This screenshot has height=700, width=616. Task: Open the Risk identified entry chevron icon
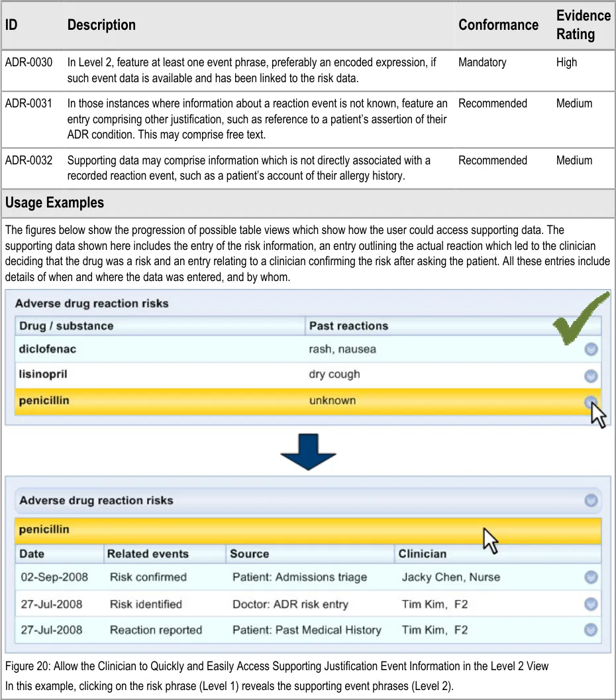(x=591, y=604)
